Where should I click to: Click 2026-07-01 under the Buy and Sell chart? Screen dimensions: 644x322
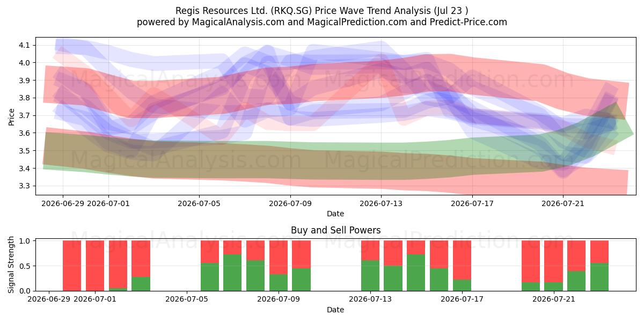(95, 299)
